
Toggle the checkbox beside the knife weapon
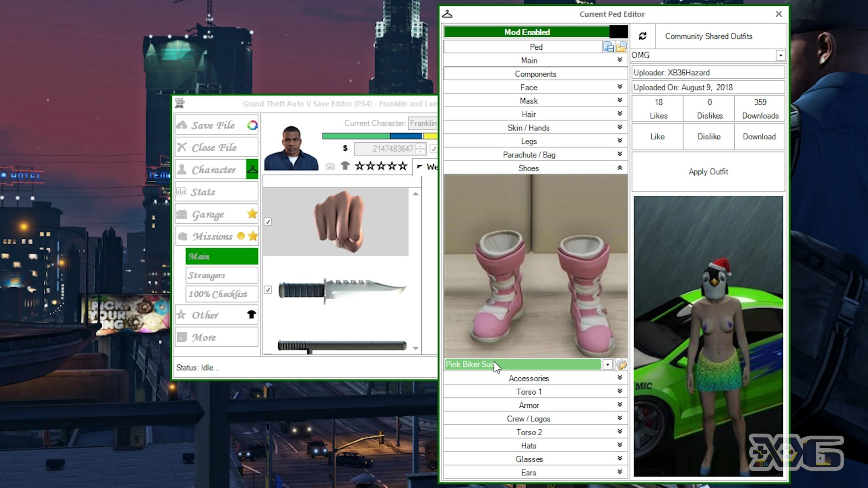[268, 290]
